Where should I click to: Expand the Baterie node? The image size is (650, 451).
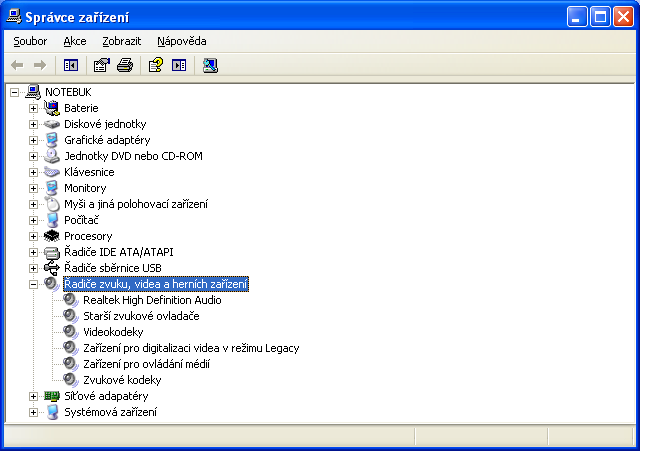tap(33, 108)
